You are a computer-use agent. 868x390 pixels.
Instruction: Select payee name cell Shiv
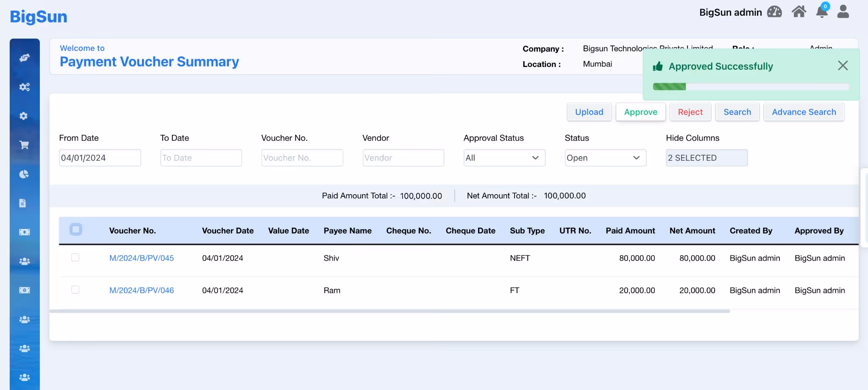coord(331,258)
